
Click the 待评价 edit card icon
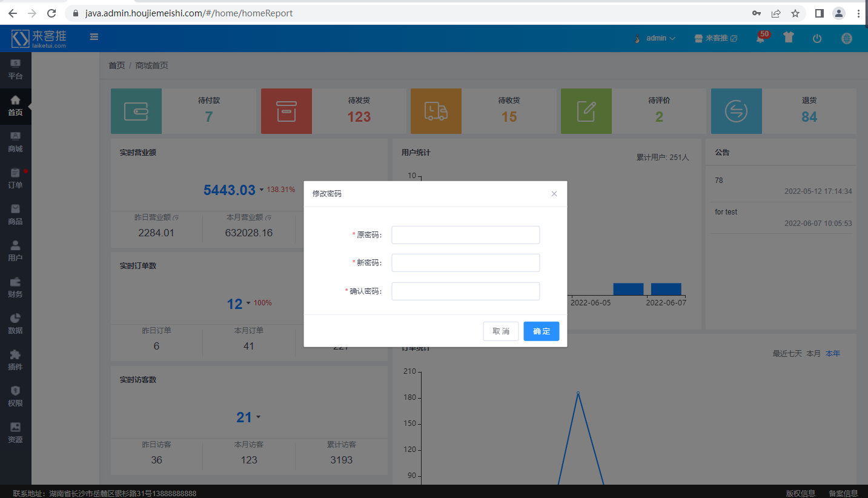coord(586,111)
